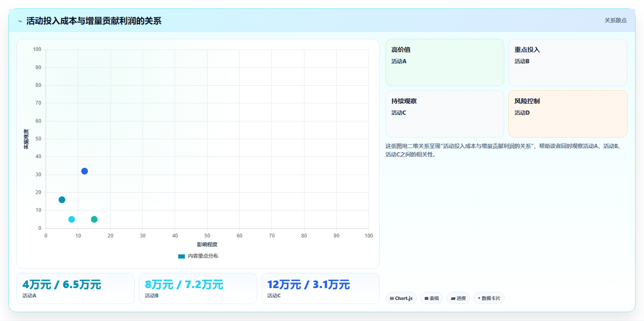Viewport: 644px width, 321px height.
Task: Click the 内容重点分布 legend label
Action: [203, 256]
